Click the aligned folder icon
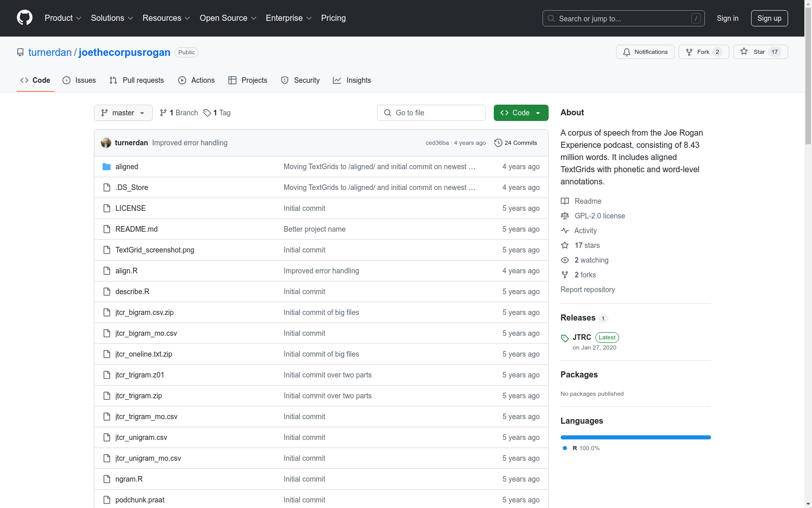The height and width of the screenshot is (508, 812). 107,167
